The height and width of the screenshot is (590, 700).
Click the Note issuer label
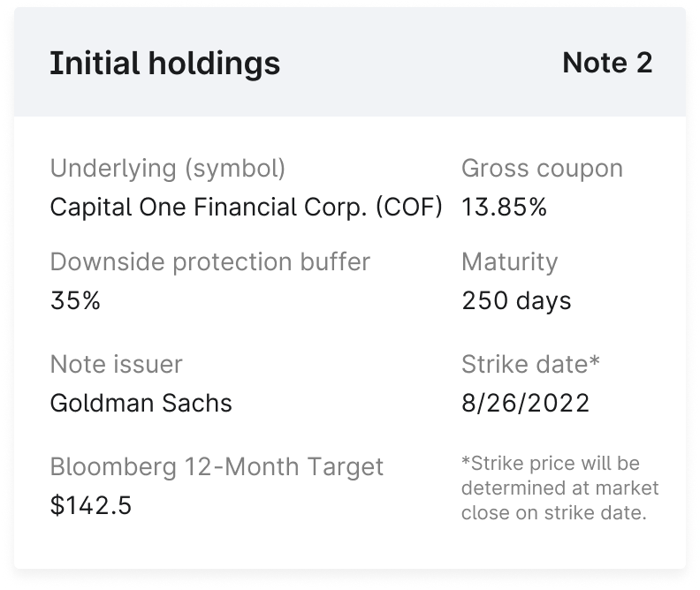point(116,364)
